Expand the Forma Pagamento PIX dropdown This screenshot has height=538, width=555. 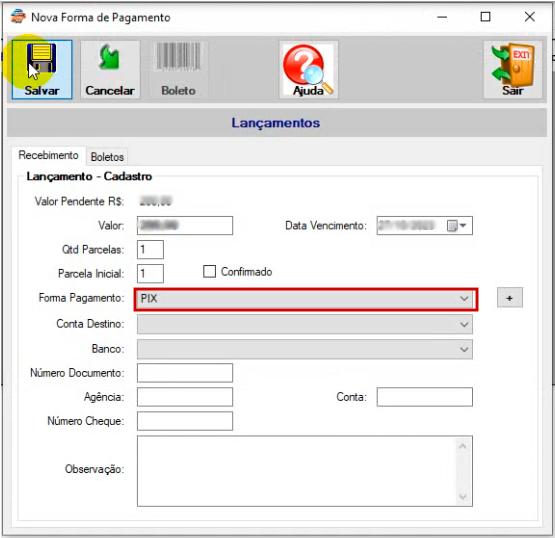(x=306, y=299)
